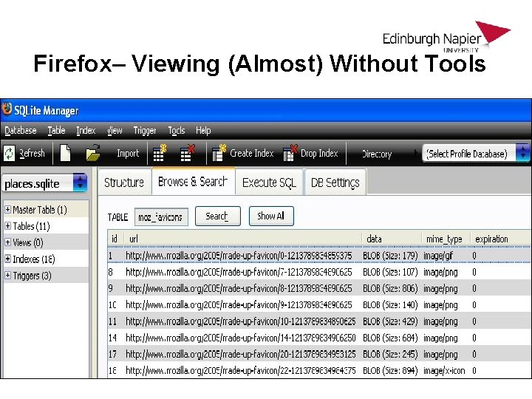Image resolution: width=532 pixels, height=399 pixels.
Task: Open database with the folder icon
Action: (x=92, y=153)
